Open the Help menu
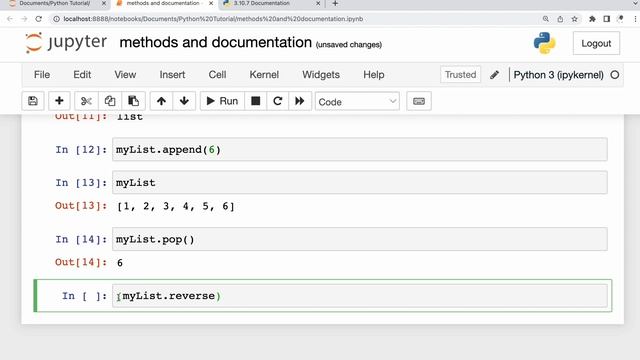The width and height of the screenshot is (640, 360). coord(373,75)
